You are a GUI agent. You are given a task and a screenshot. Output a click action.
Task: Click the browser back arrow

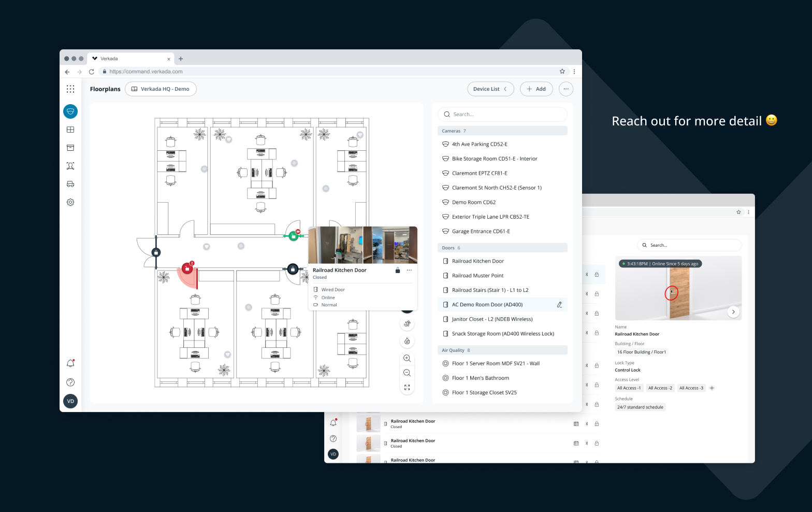tap(67, 72)
